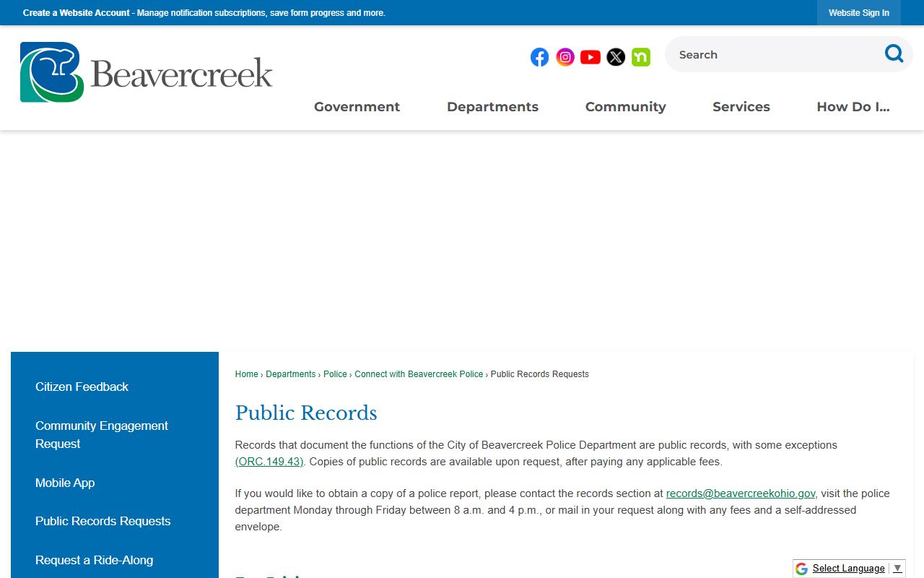Open the Beavercreek Facebook page icon
Viewport: 924px width, 578px height.
[x=539, y=57]
